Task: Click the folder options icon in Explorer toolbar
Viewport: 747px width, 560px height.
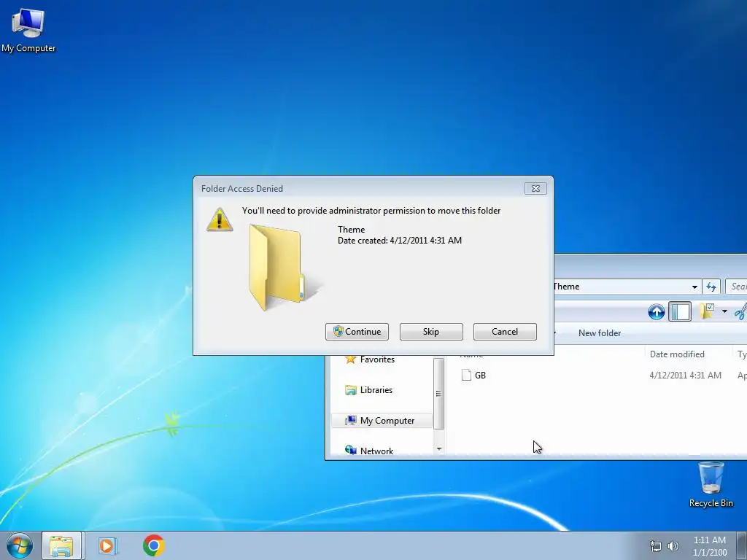Action: [707, 311]
